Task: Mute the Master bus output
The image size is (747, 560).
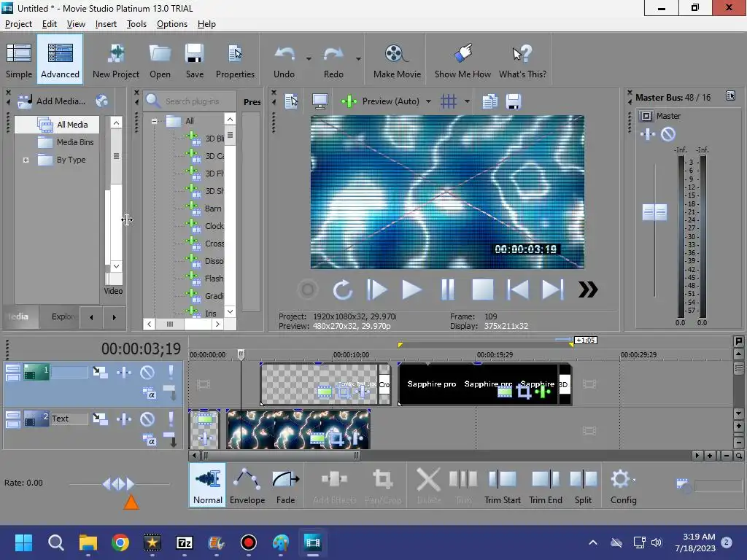Action: [x=668, y=134]
